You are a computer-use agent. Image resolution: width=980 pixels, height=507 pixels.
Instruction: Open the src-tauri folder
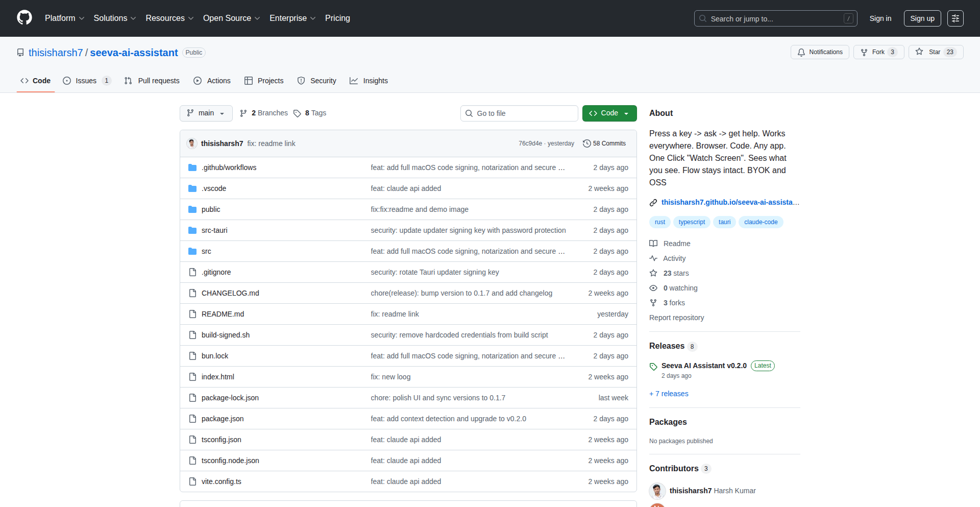(214, 230)
